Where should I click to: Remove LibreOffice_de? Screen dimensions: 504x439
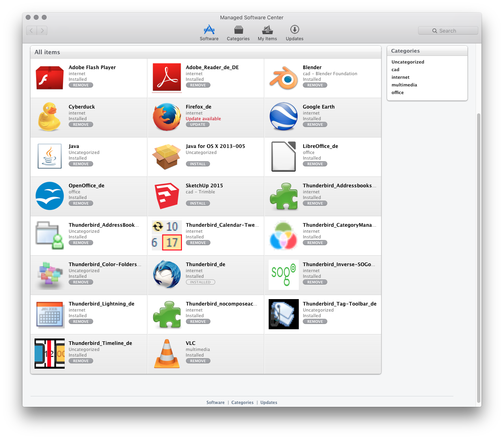315,164
